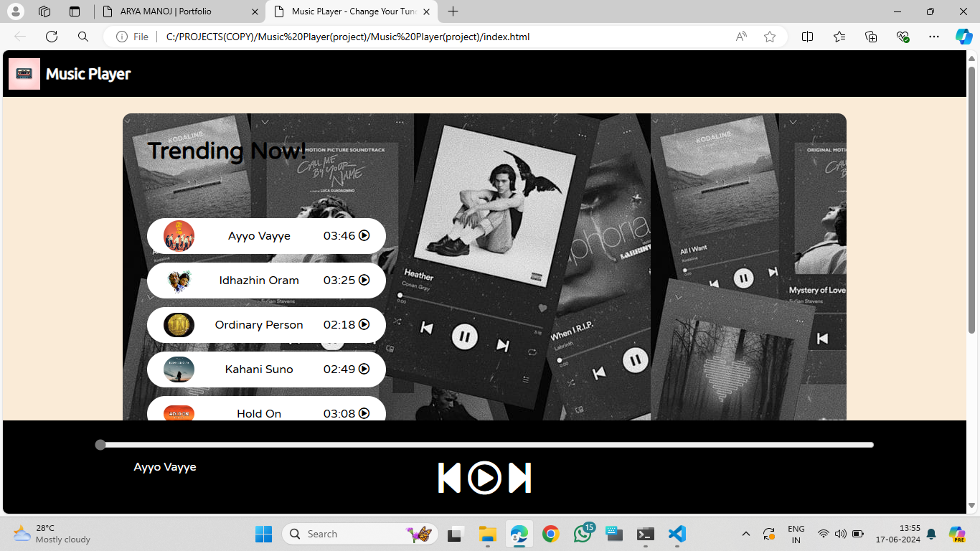Select the Ordinary Person song title
This screenshot has height=551, width=980.
(259, 325)
